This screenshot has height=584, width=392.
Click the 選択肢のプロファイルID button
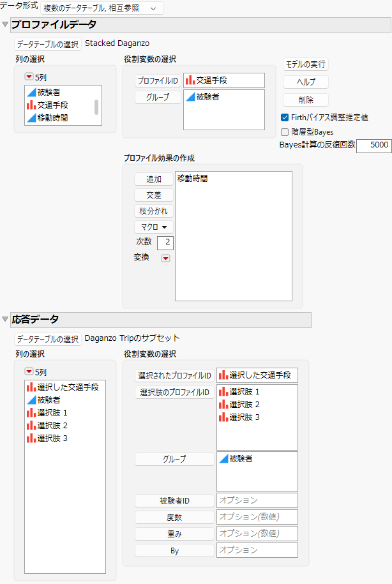pyautogui.click(x=174, y=392)
